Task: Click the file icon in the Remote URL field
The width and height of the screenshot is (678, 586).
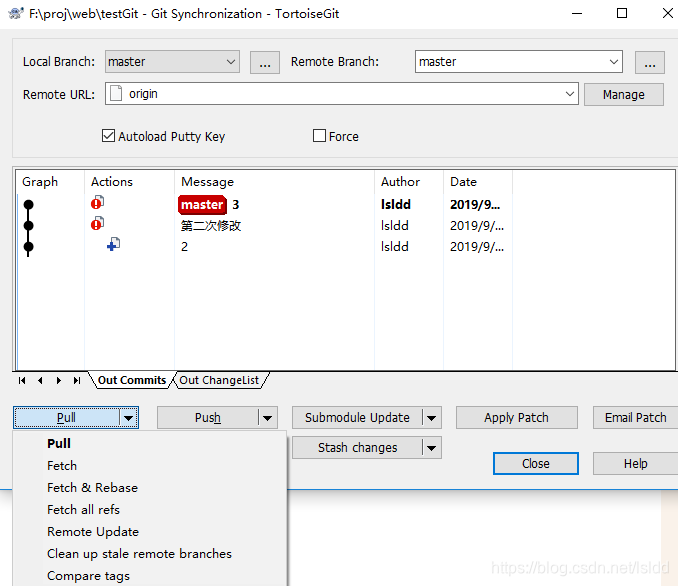Action: 116,93
